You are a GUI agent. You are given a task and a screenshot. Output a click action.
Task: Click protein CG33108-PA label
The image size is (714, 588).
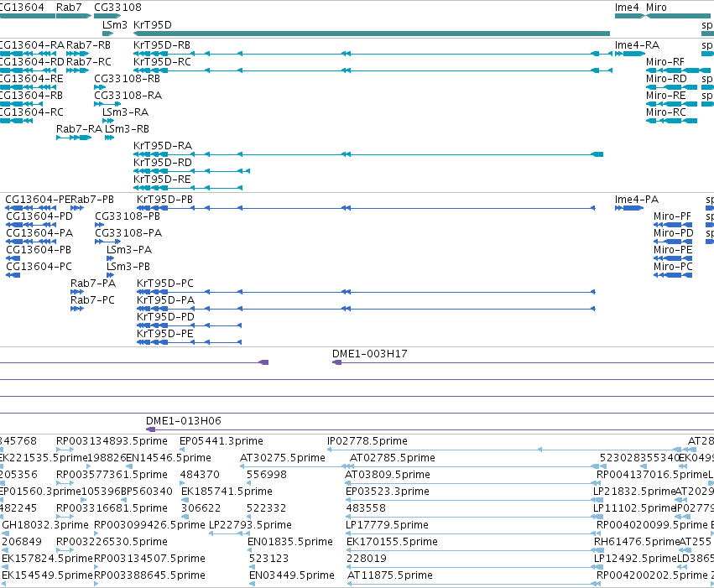(128, 233)
